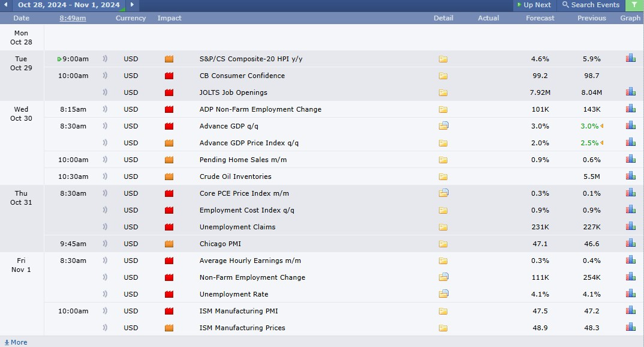Show graph for Chicago PMI
Image resolution: width=644 pixels, height=347 pixels.
[x=630, y=243]
